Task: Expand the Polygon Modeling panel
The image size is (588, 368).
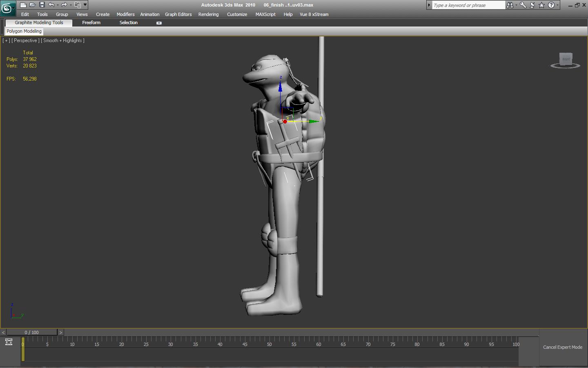Action: [24, 31]
